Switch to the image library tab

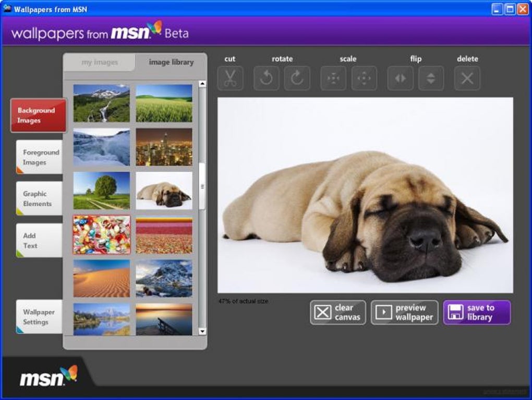(x=171, y=63)
